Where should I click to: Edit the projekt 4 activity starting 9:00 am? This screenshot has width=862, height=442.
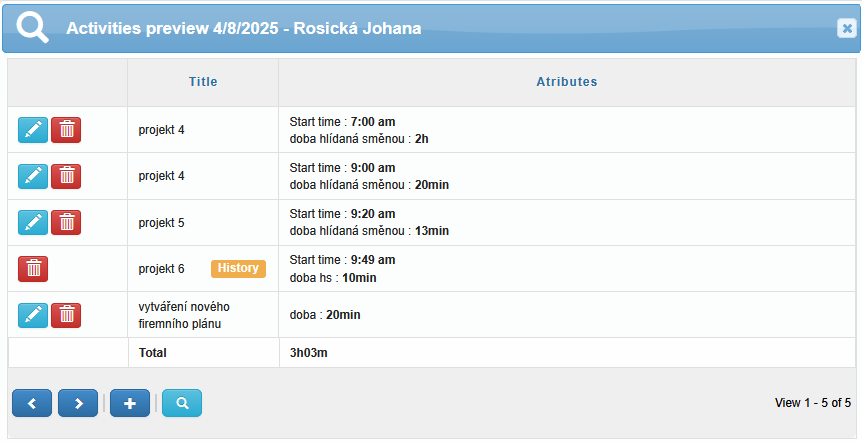(x=33, y=176)
